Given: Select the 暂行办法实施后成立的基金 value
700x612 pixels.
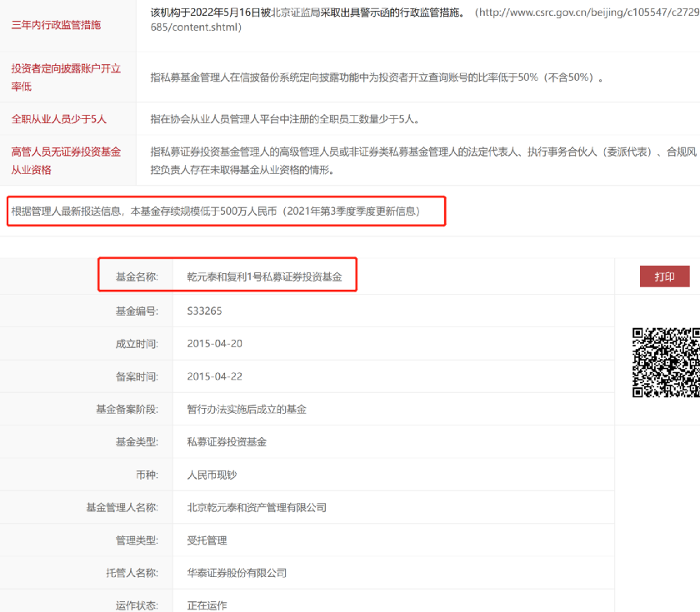Looking at the screenshot, I should click(247, 409).
